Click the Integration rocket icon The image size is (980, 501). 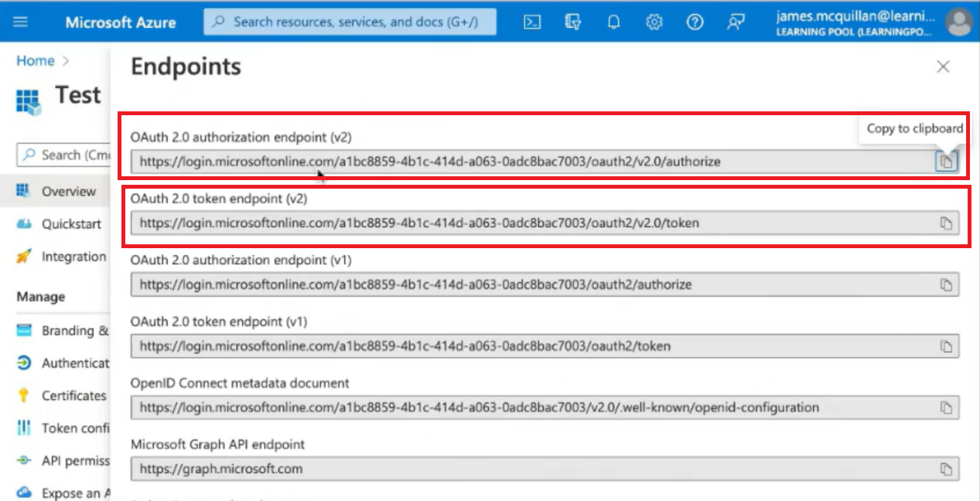pyautogui.click(x=24, y=257)
